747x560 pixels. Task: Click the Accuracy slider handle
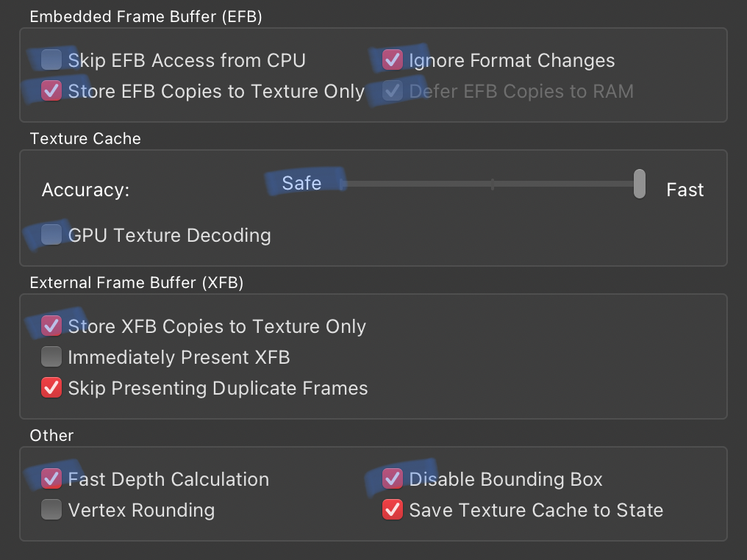click(x=640, y=184)
